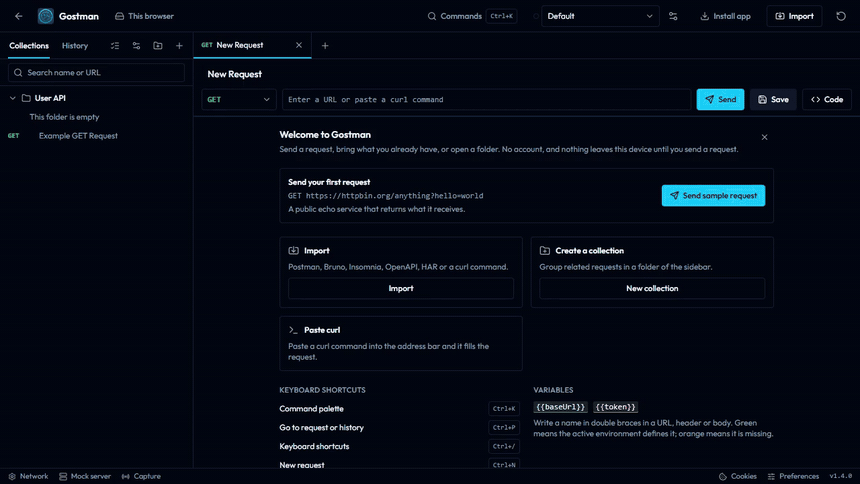This screenshot has height=484, width=860.
Task: Click the v1.4.0 version label
Action: coord(840,476)
